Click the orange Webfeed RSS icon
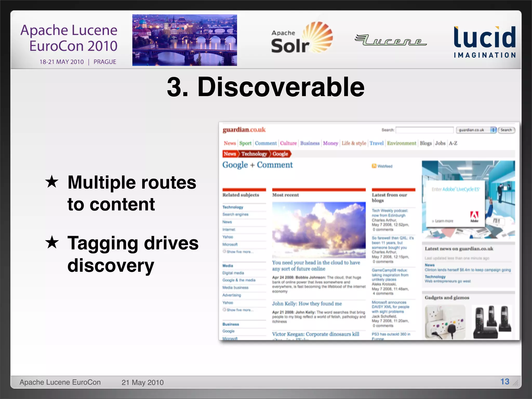The width and height of the screenshot is (532, 399). tap(374, 166)
